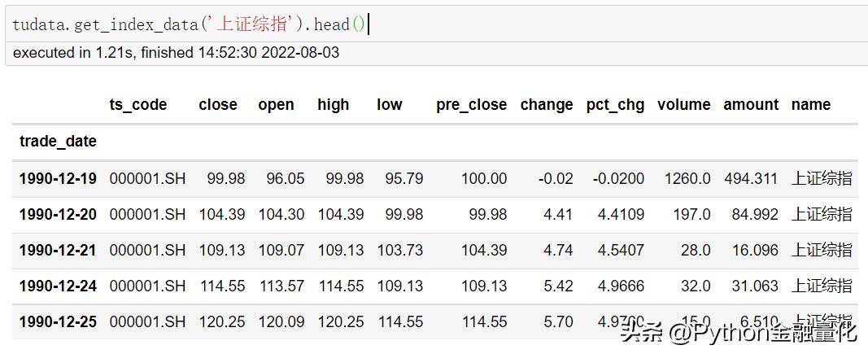868x354 pixels.
Task: Click the execution time status text
Action: coord(176,53)
